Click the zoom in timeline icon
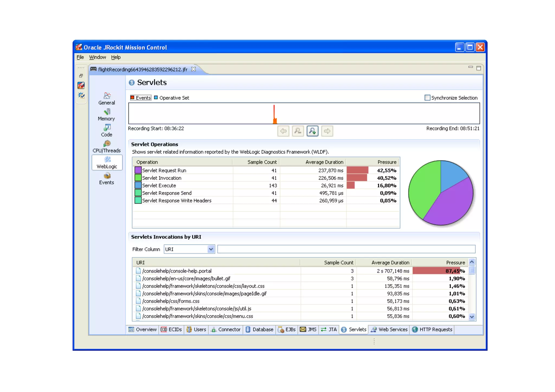555x392 pixels. coord(312,131)
